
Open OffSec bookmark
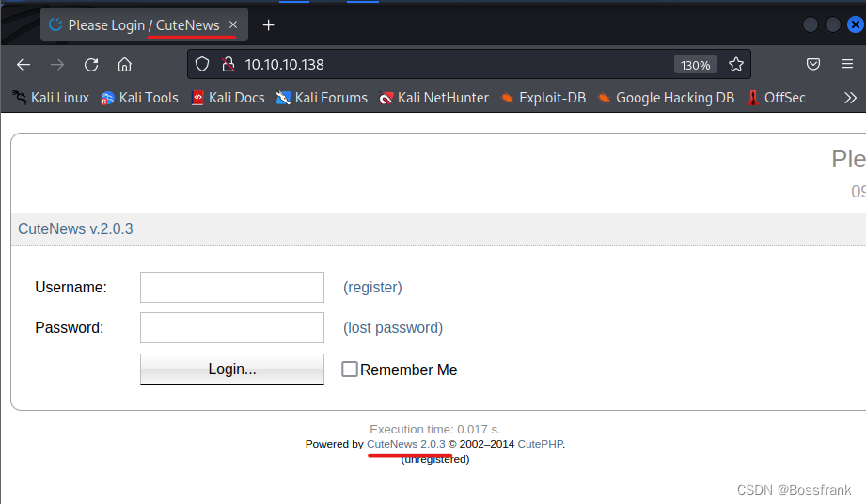click(776, 98)
